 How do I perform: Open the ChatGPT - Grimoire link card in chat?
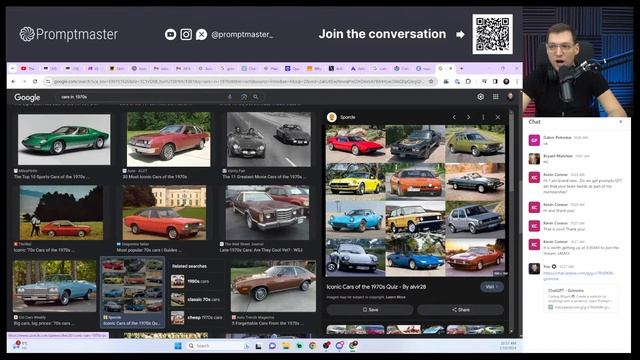point(580,299)
